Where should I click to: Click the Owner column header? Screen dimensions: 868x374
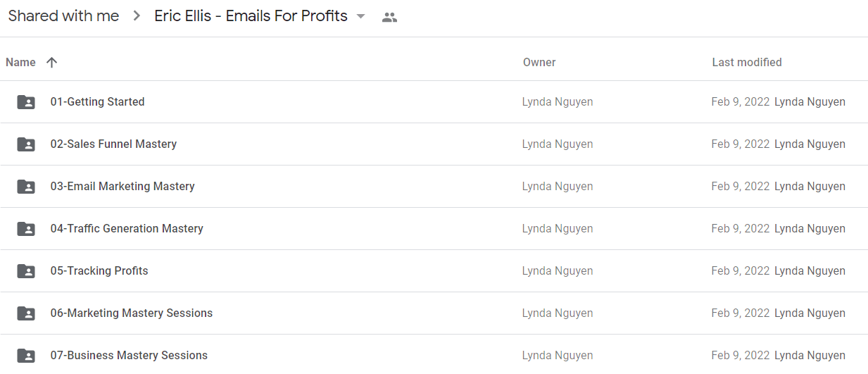539,62
